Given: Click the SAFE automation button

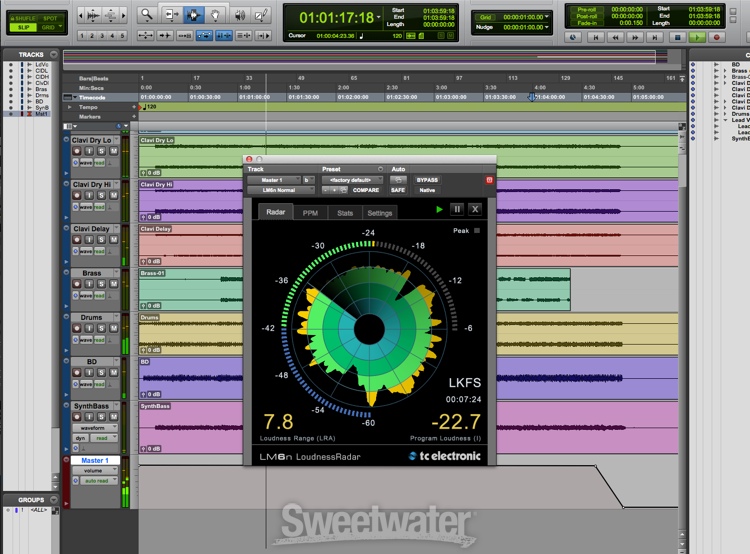Looking at the screenshot, I should pyautogui.click(x=398, y=190).
